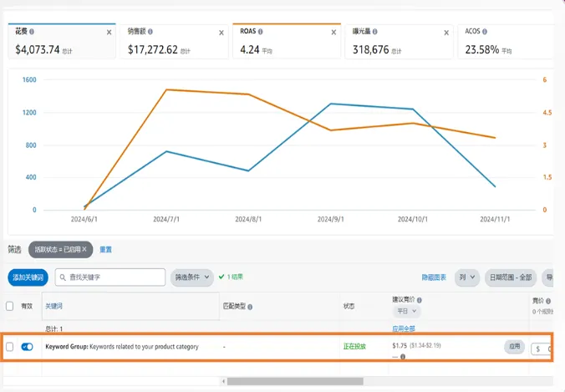
Task: Click the 隐藏图表 link
Action: pos(434,277)
